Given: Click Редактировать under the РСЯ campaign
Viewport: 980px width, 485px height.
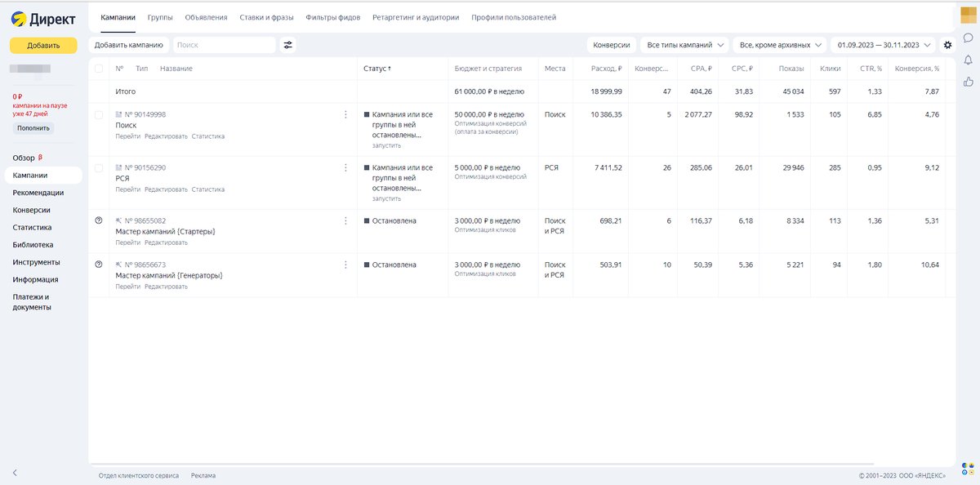Looking at the screenshot, I should 166,189.
